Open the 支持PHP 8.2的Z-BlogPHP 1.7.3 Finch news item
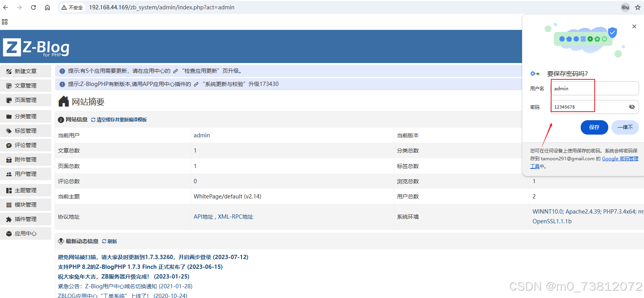This screenshot has height=298, width=644. (140, 267)
